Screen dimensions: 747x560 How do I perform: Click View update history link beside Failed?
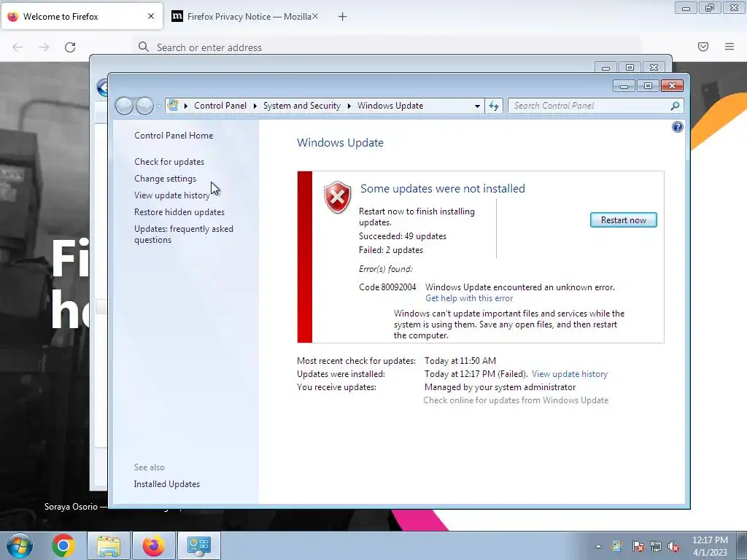(569, 374)
